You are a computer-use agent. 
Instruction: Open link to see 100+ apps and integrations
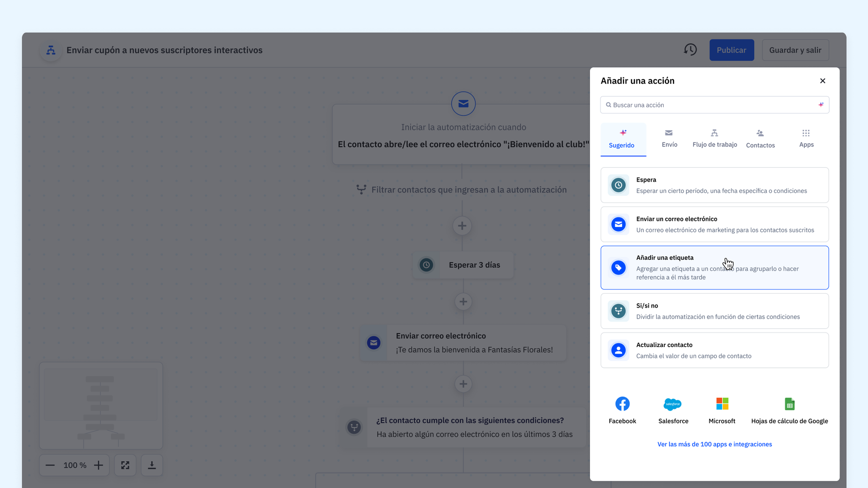tap(714, 444)
